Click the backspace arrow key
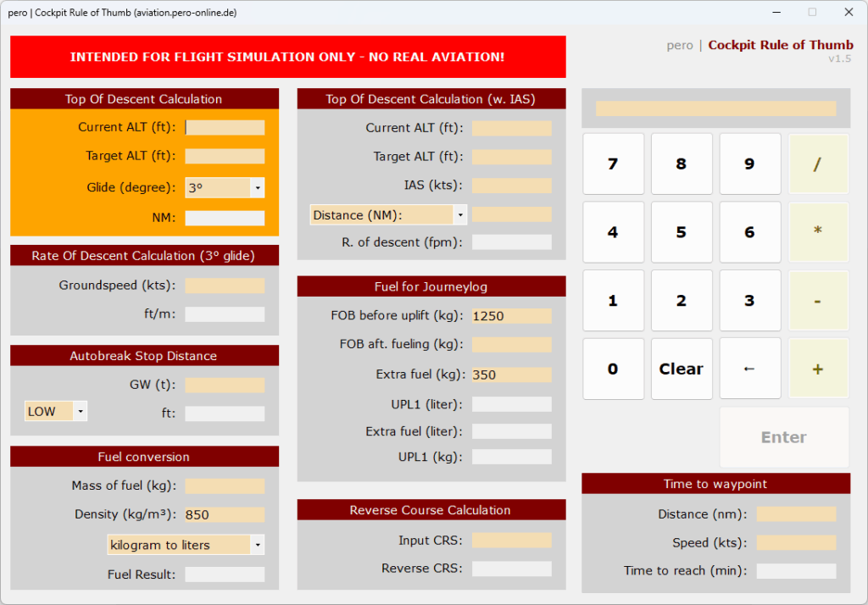 749,369
